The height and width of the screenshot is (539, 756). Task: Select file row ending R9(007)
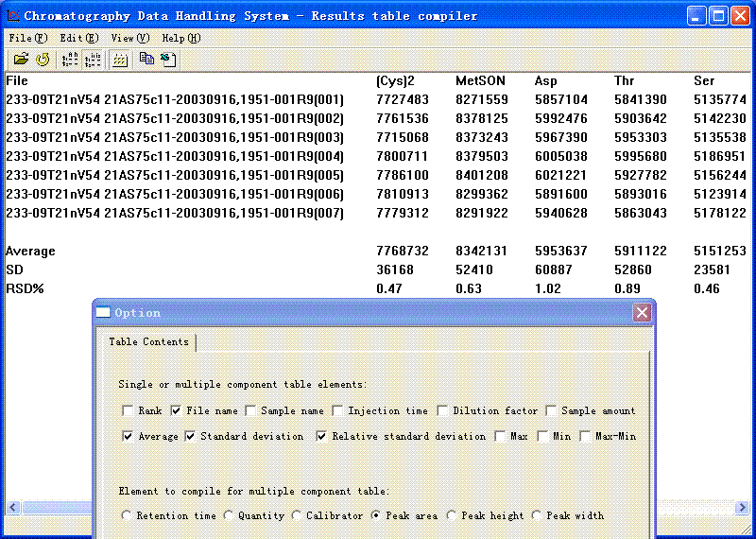point(175,213)
